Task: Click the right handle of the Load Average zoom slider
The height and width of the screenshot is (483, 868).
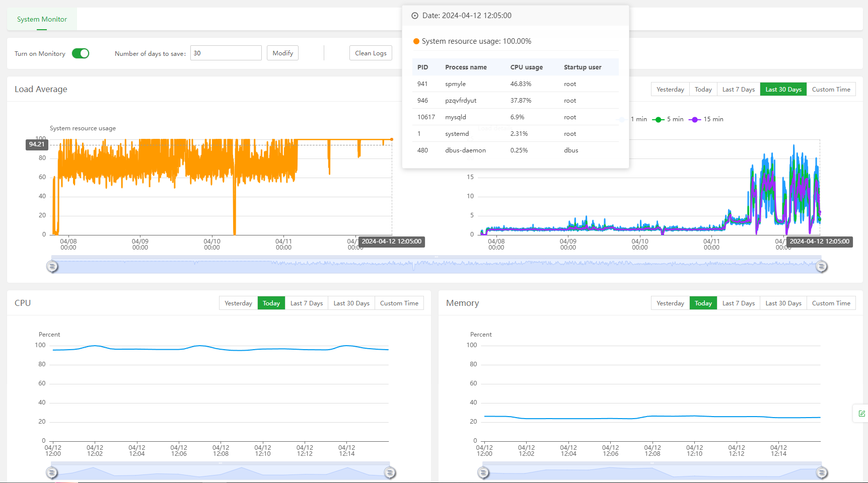Action: [x=821, y=266]
